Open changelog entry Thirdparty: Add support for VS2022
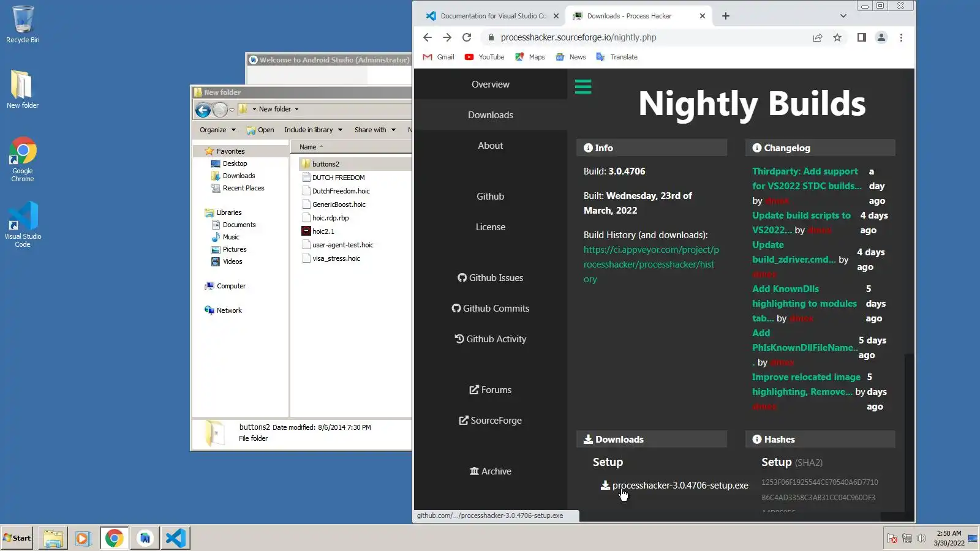 [x=807, y=179]
